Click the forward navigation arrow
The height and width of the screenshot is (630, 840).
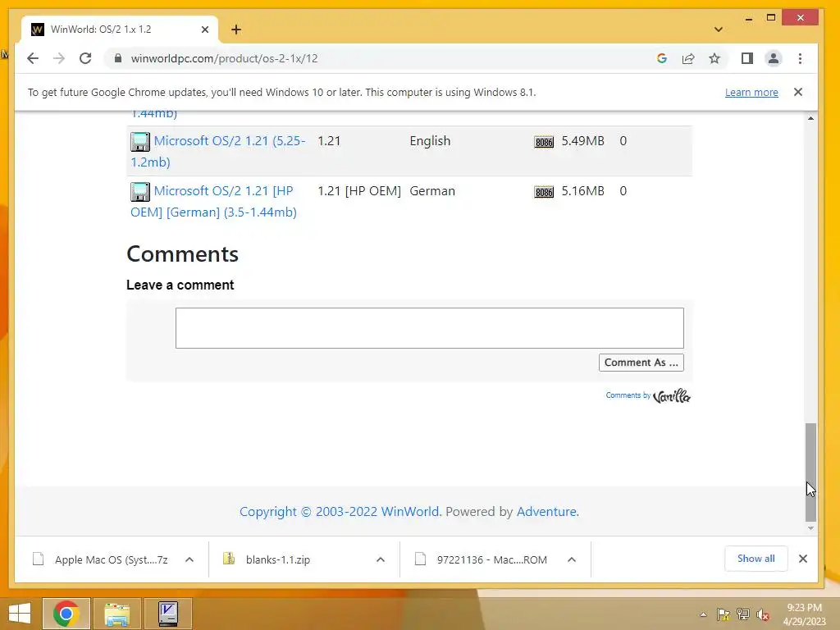pyautogui.click(x=59, y=58)
